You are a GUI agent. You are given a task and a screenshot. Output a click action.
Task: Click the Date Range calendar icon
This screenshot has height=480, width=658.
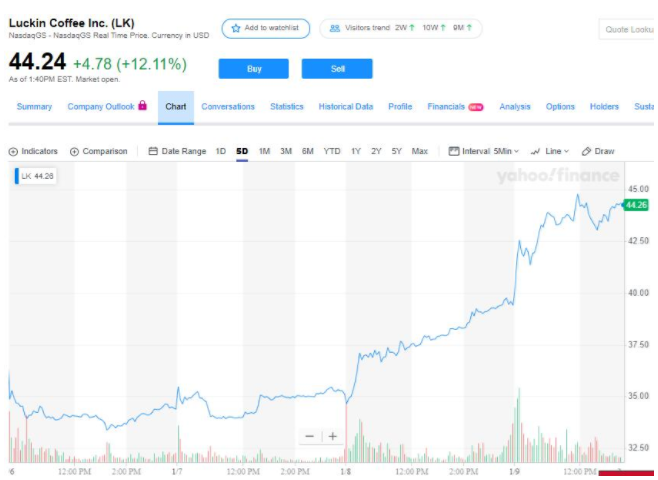(x=153, y=151)
